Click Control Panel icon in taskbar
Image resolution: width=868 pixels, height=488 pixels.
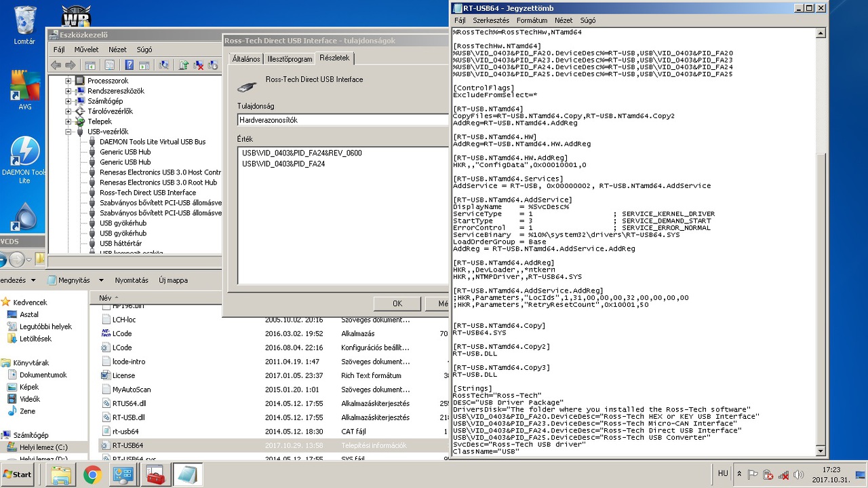click(123, 474)
